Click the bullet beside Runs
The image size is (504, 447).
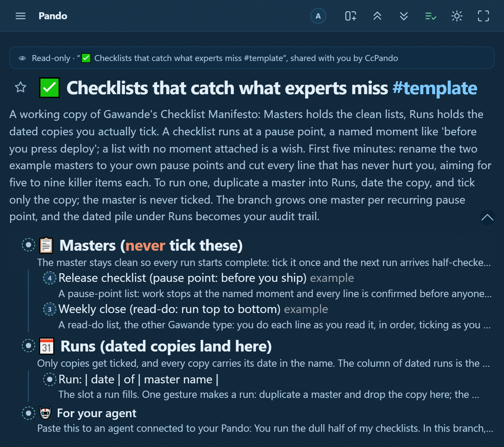[x=29, y=346]
